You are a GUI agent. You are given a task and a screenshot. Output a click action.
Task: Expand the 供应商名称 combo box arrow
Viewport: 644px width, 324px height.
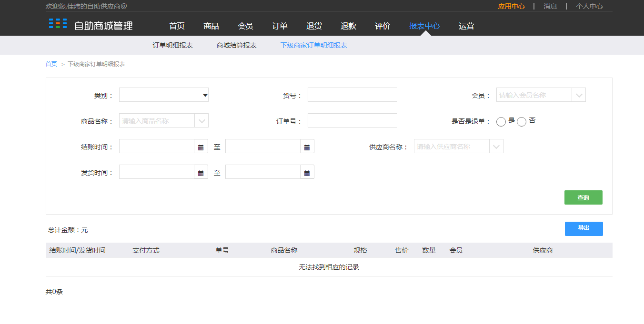pos(497,147)
